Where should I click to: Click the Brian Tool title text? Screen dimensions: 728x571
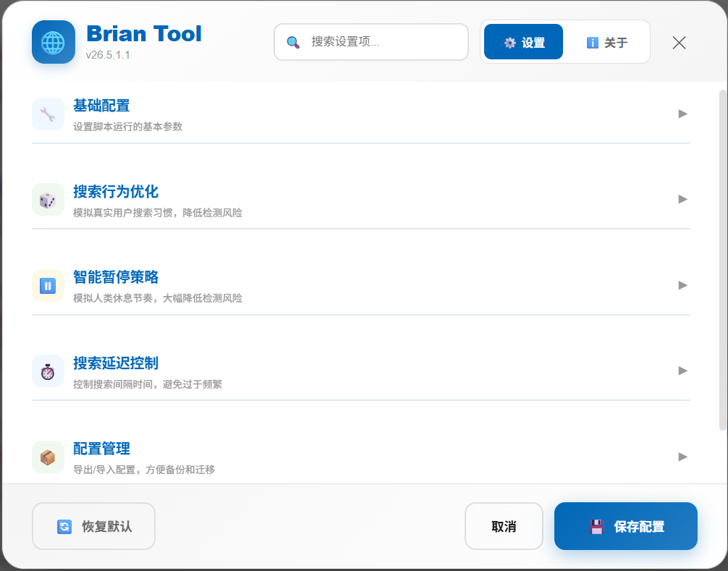[144, 33]
